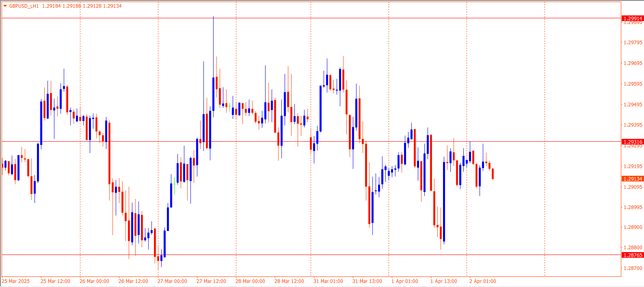Select the 1.29316 red price level tag

tap(633, 142)
